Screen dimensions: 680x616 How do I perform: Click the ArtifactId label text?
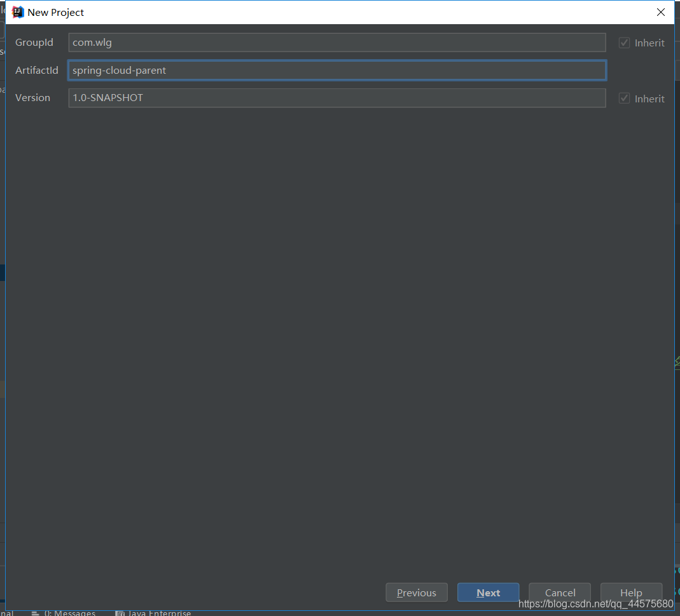pos(37,70)
